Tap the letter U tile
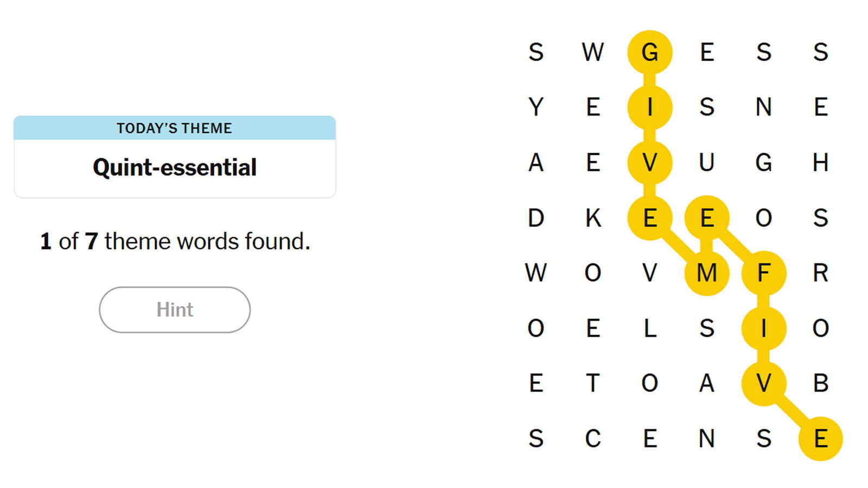The image size is (868, 488). click(x=706, y=163)
